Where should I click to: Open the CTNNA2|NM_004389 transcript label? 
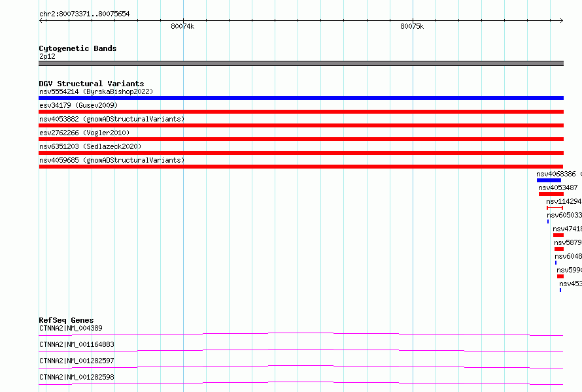coord(71,328)
